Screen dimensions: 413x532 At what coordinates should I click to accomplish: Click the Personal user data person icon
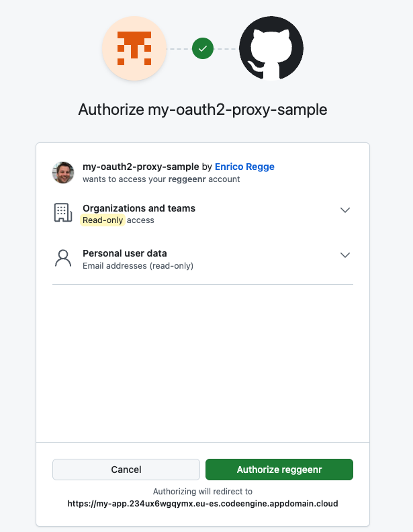point(63,259)
